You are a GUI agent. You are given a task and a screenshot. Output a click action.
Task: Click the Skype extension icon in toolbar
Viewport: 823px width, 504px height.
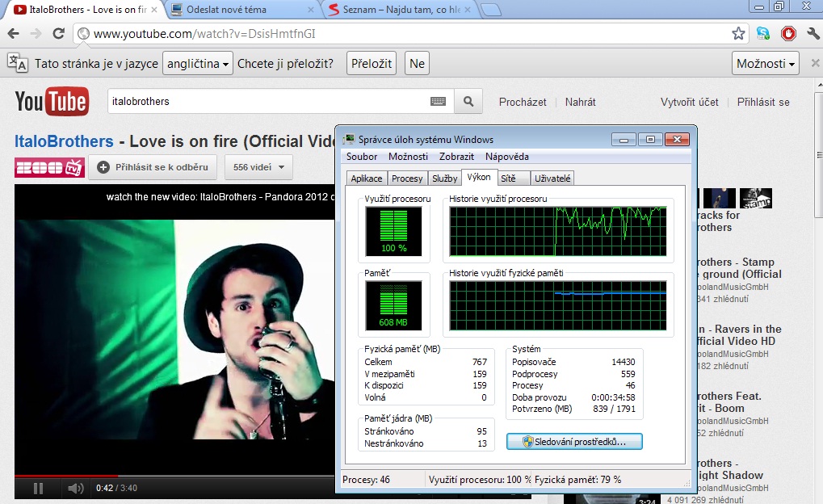point(763,34)
